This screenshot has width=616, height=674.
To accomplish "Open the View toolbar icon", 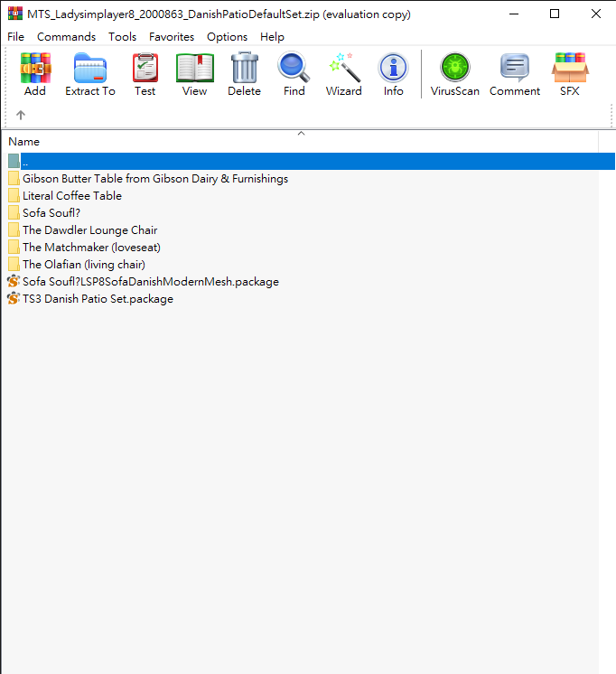I will pyautogui.click(x=194, y=74).
